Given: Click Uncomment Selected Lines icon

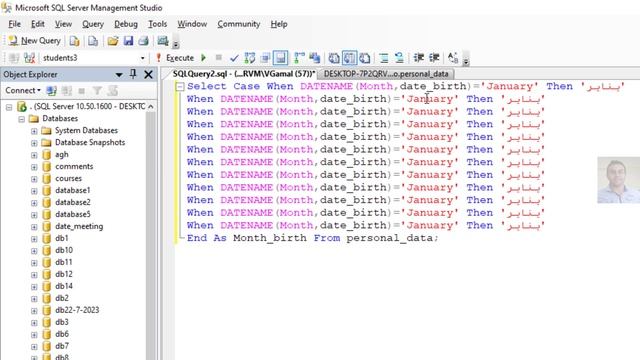Looking at the screenshot, I should (399, 58).
